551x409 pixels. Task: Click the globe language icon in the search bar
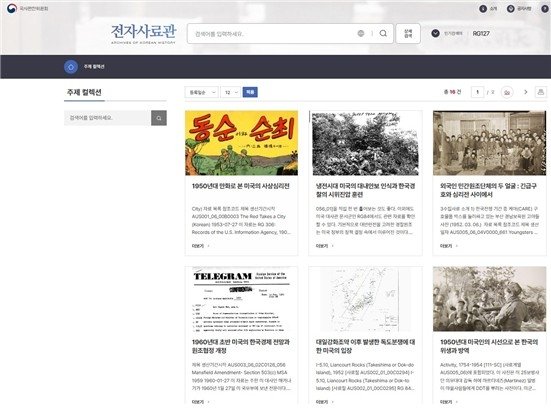[x=361, y=33]
